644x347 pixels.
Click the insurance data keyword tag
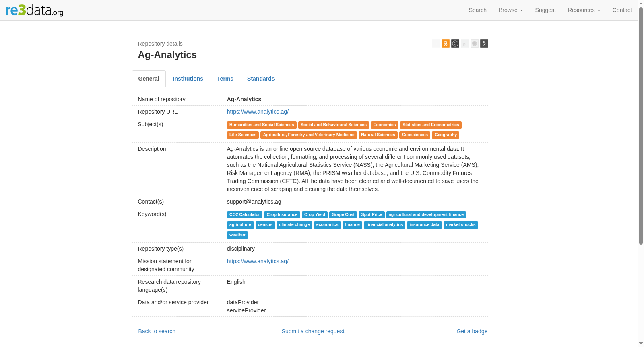[424, 225]
